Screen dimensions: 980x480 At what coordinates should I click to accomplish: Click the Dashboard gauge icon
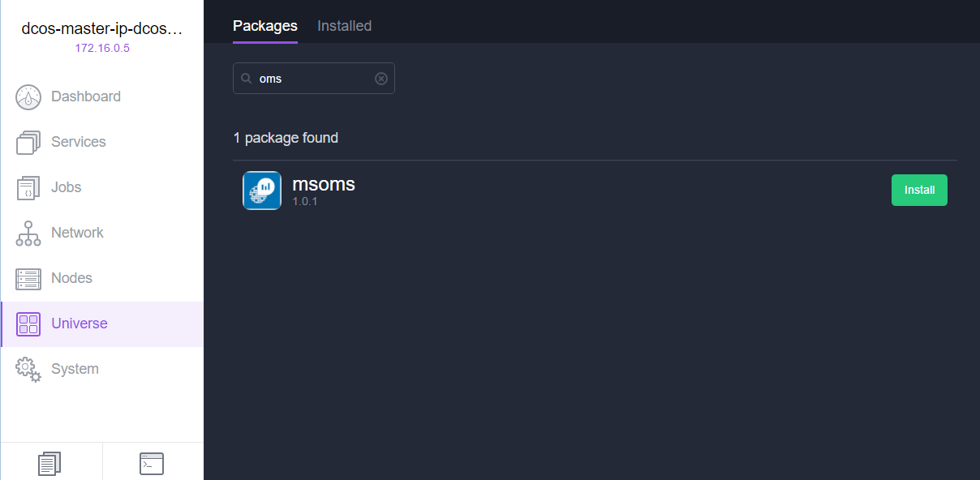coord(28,96)
